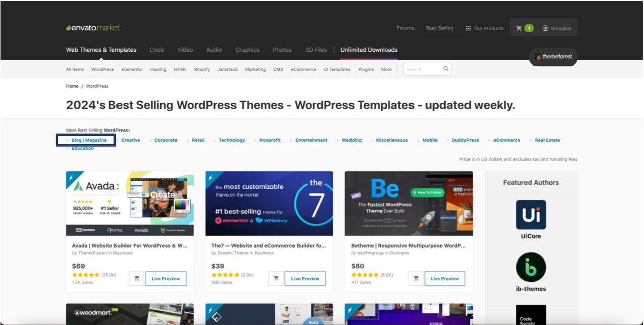
Task: Go to Home breadcrumb
Action: point(72,86)
